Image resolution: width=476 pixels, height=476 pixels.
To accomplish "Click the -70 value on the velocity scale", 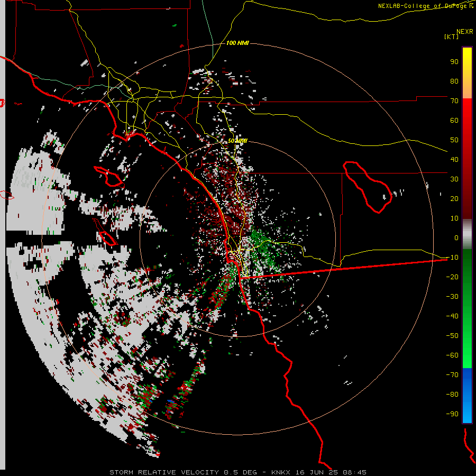I will [x=452, y=375].
